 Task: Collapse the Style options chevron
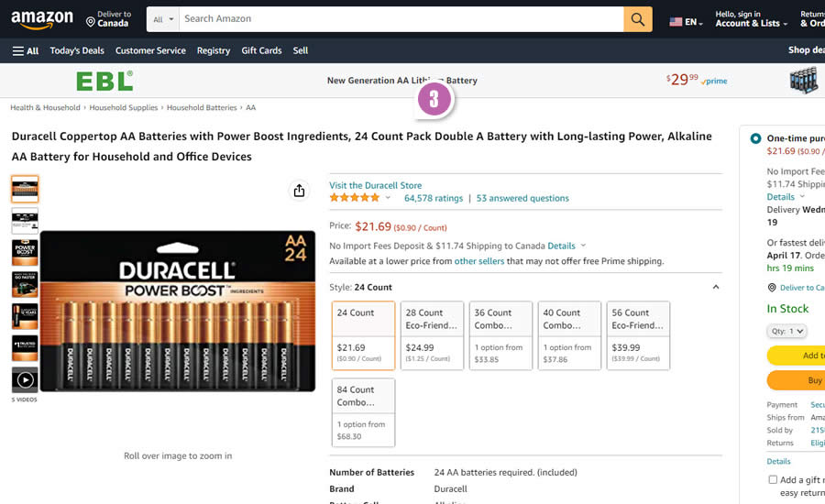pyautogui.click(x=716, y=287)
